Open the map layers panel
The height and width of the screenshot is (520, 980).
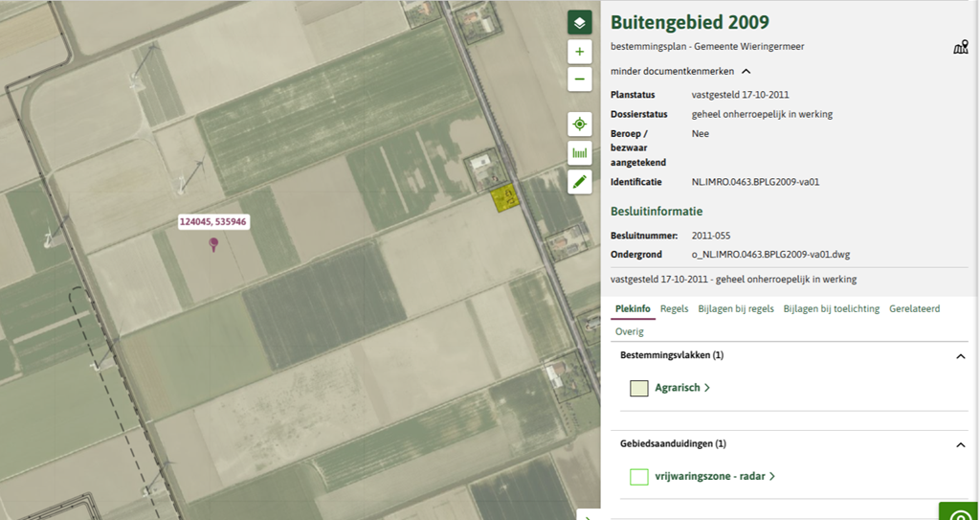click(579, 23)
